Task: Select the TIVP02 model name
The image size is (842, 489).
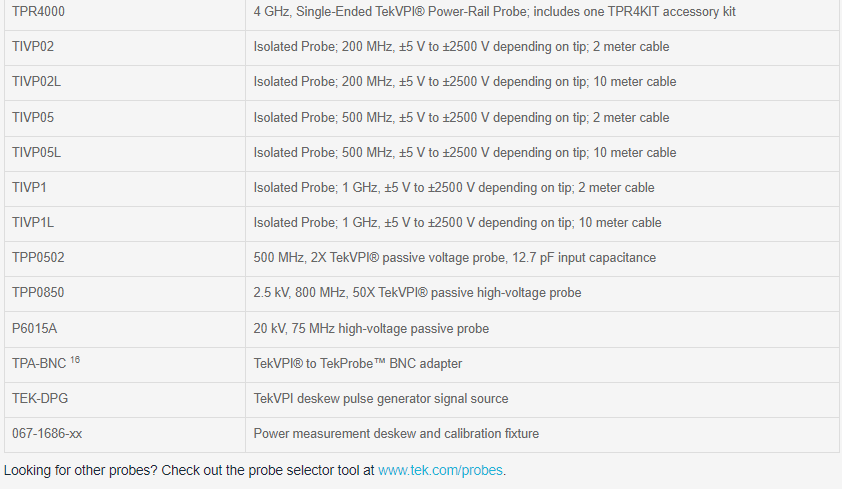Action: point(33,47)
